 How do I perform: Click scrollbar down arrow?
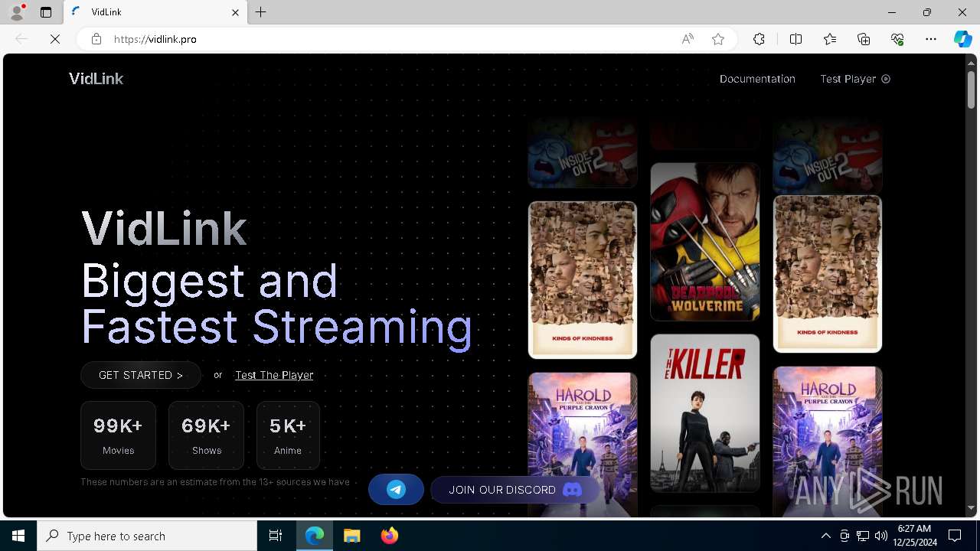pyautogui.click(x=971, y=508)
